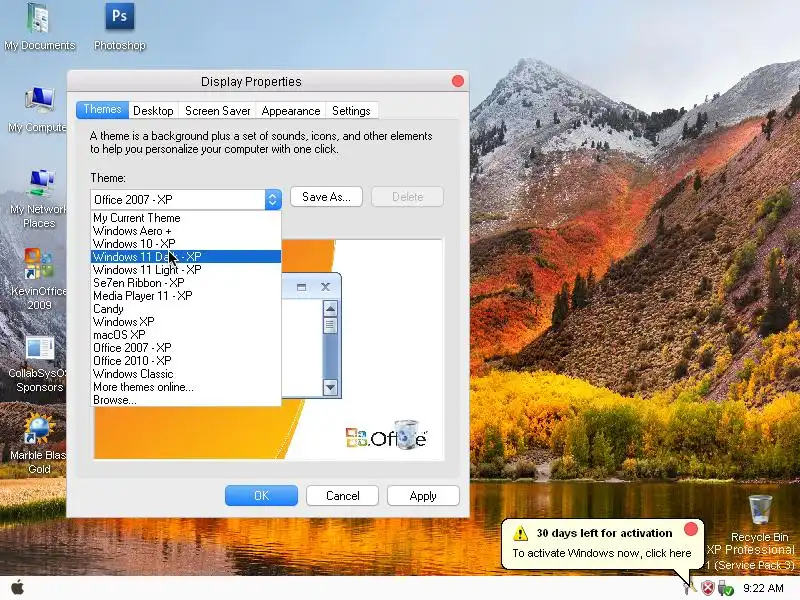Click the preview window's scroll up arrow
The image size is (800, 600).
330,309
